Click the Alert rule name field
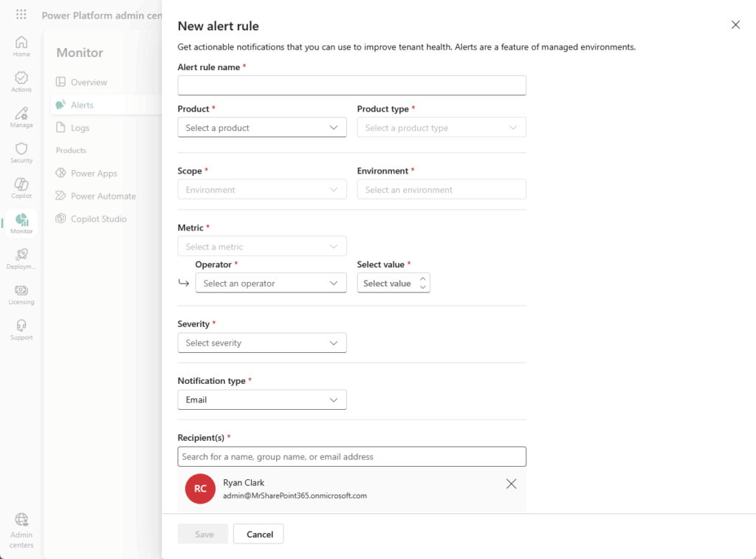 tap(351, 86)
